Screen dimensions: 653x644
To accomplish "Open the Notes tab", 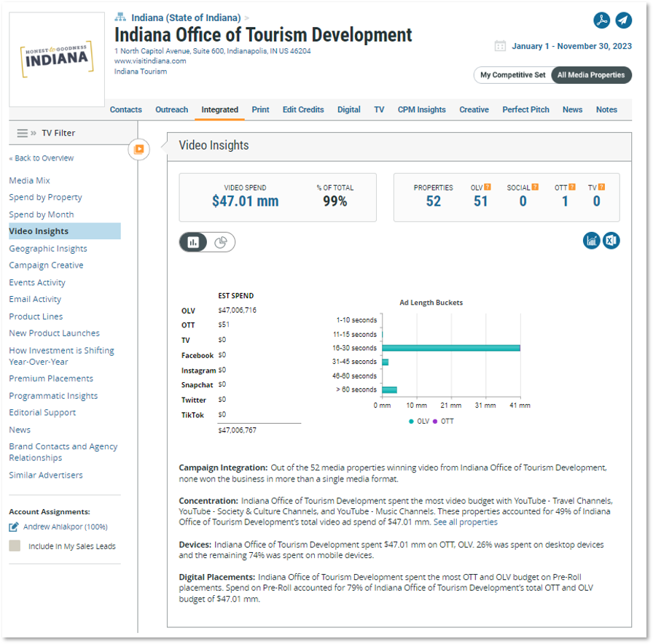I will (606, 109).
